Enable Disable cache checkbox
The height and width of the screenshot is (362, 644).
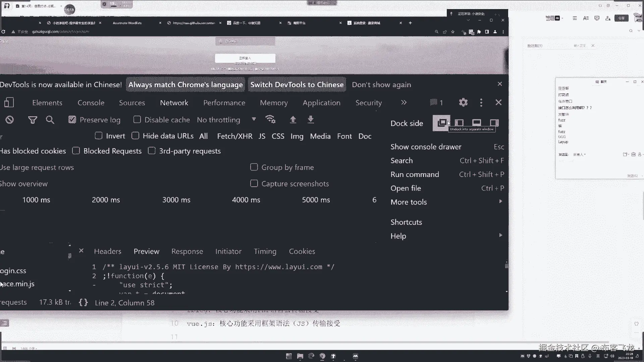[137, 120]
